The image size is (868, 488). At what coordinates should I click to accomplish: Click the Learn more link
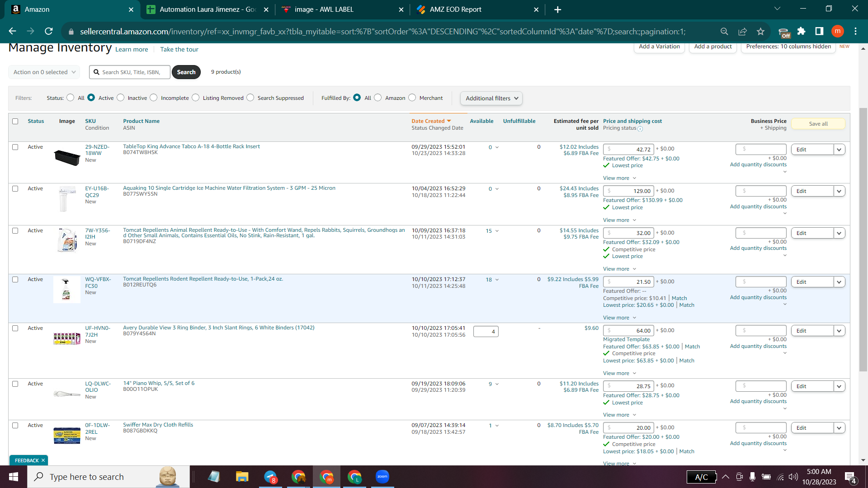132,49
